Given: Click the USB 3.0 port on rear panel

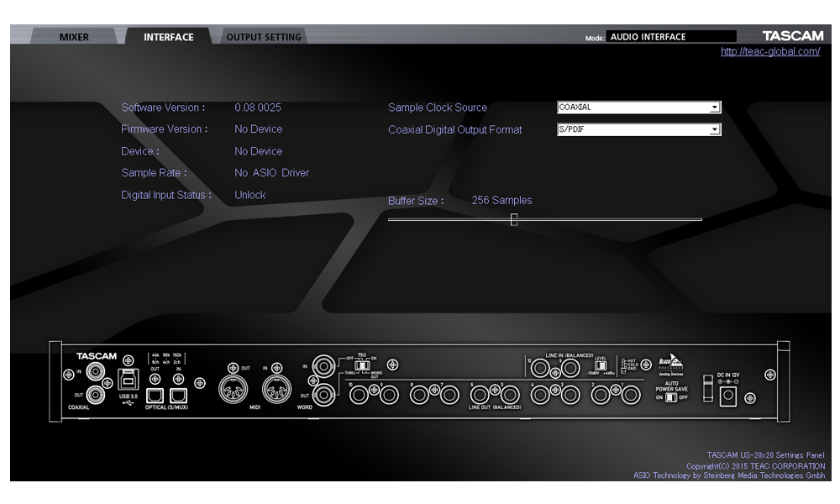Looking at the screenshot, I should tap(128, 379).
